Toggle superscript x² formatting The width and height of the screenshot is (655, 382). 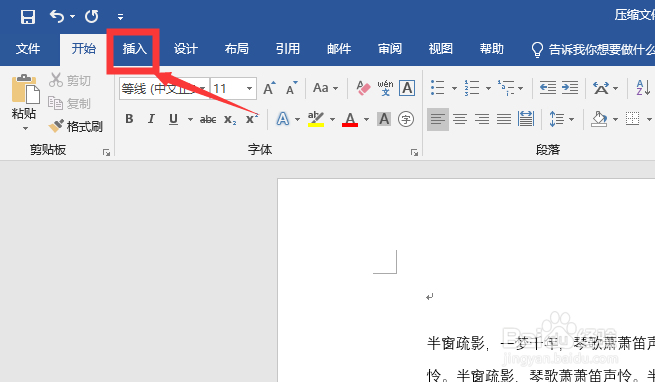point(252,119)
